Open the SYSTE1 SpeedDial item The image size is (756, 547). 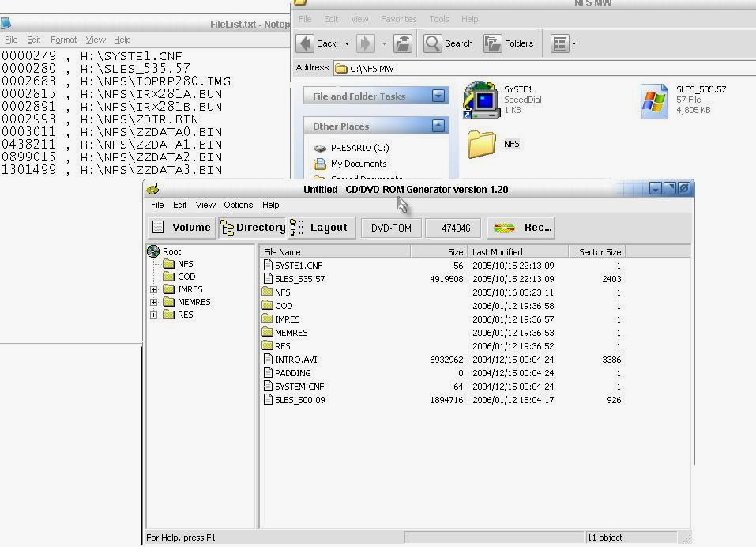click(483, 100)
